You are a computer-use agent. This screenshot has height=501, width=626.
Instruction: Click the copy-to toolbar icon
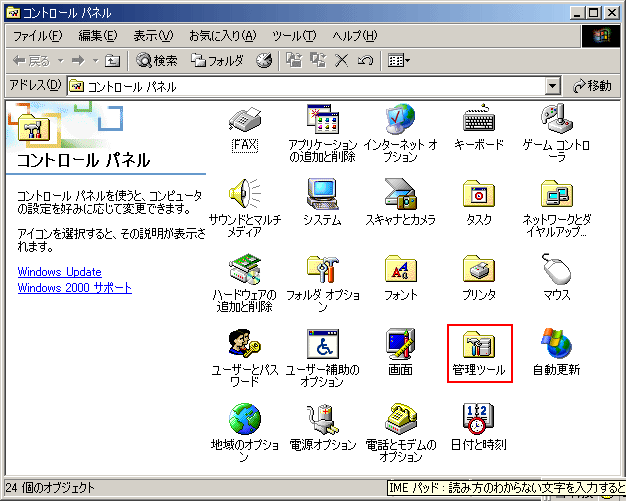[x=318, y=61]
